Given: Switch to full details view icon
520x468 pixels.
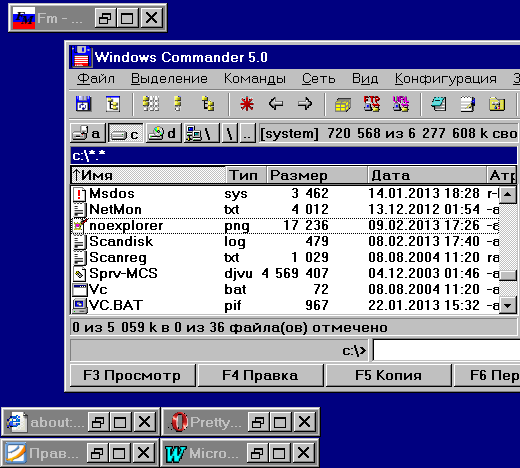Looking at the screenshot, I should pos(178,104).
